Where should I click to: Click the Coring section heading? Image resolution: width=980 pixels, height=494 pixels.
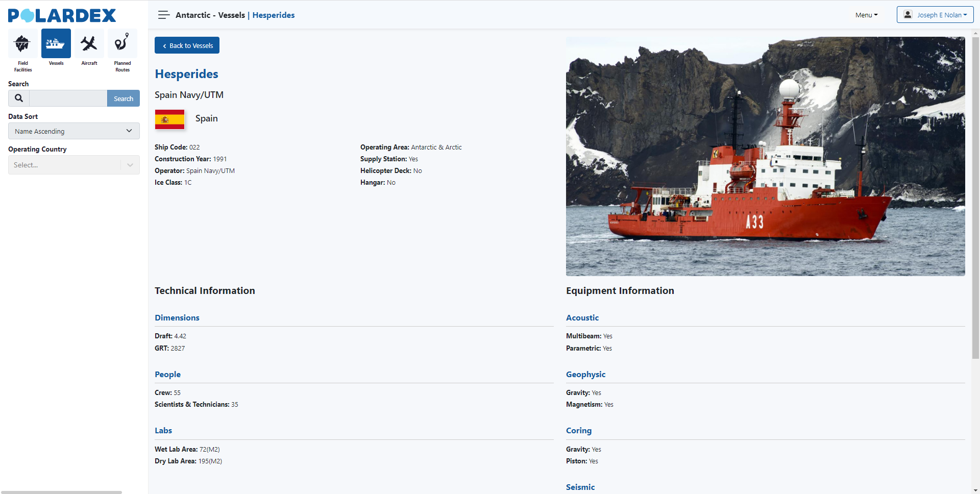(579, 431)
